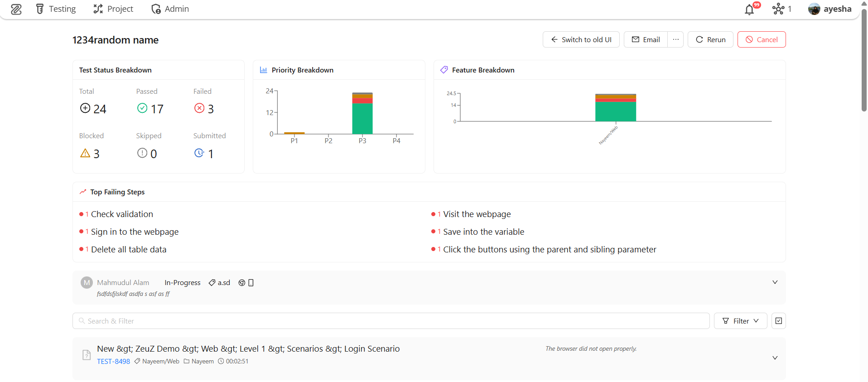The width and height of the screenshot is (868, 382).
Task: Open the Filter dropdown
Action: tap(740, 321)
